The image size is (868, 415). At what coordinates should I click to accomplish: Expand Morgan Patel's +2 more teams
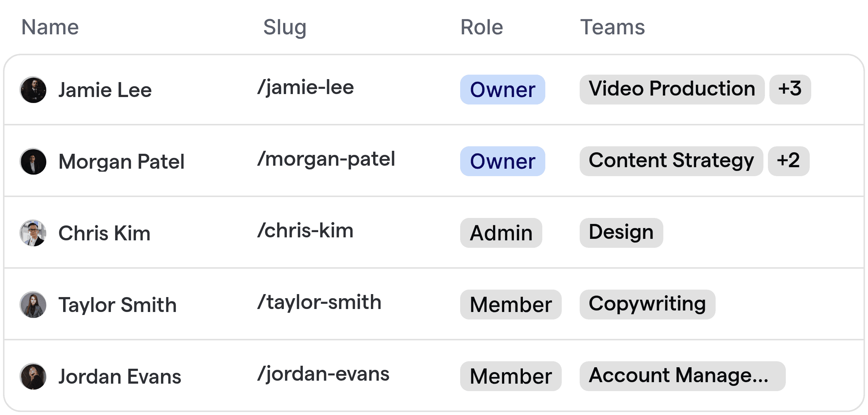[x=788, y=161]
